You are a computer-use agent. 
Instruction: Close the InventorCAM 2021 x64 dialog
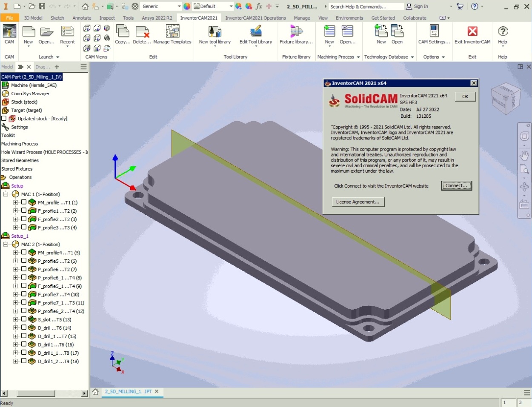[474, 83]
